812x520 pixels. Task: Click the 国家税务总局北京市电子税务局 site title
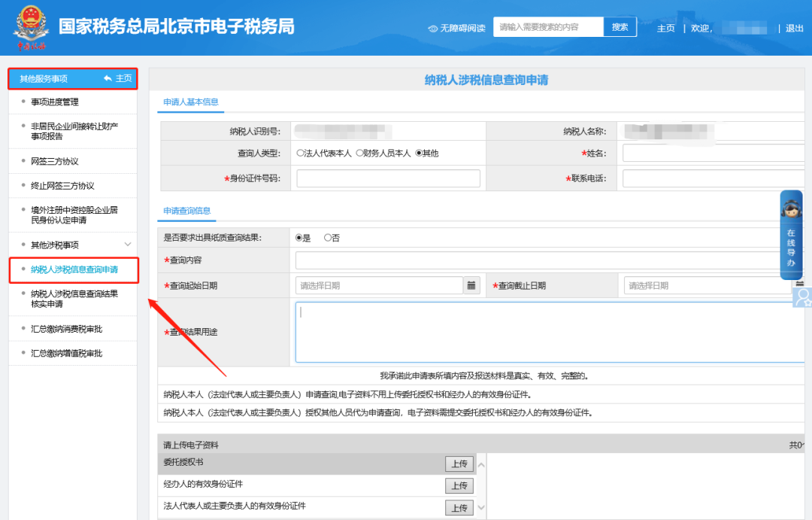pyautogui.click(x=177, y=26)
